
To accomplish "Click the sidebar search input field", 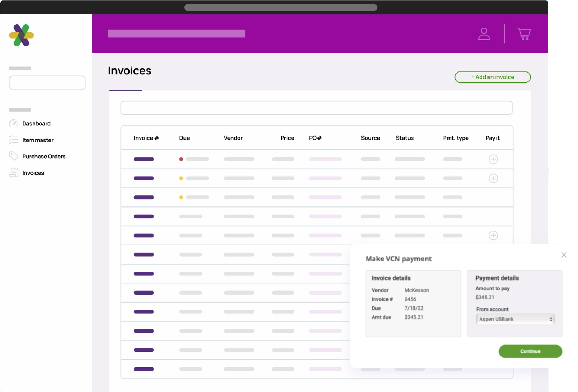I will point(47,83).
